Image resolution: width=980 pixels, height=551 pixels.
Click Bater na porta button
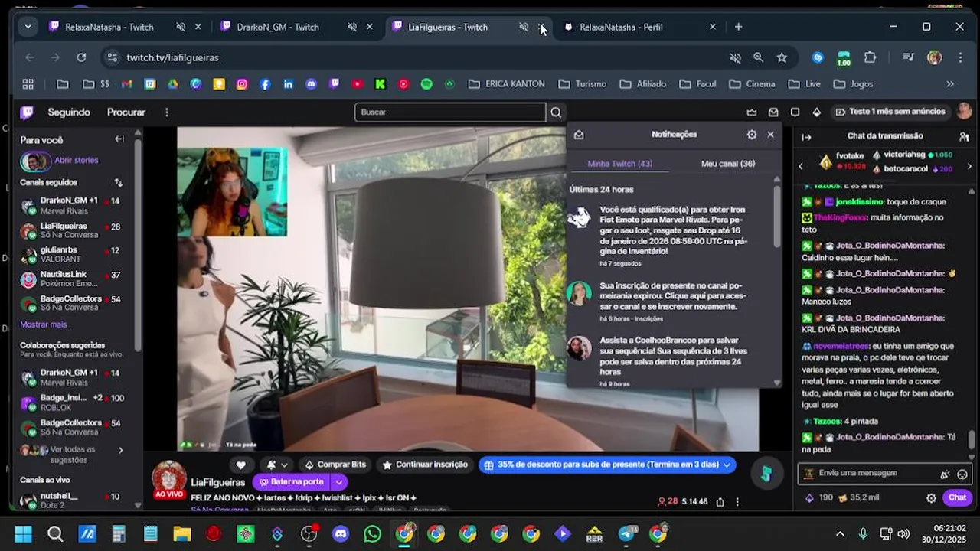tap(291, 482)
